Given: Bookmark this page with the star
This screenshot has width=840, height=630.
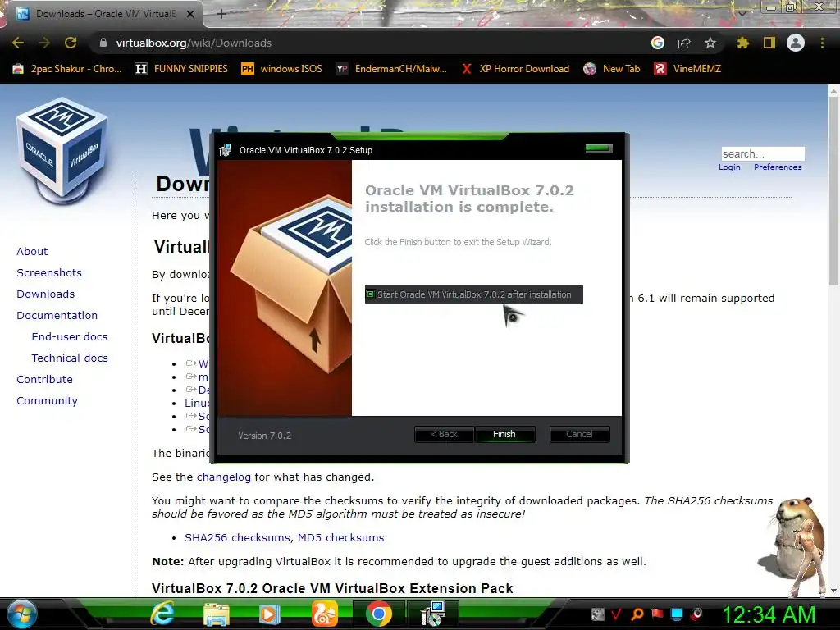Looking at the screenshot, I should click(710, 43).
